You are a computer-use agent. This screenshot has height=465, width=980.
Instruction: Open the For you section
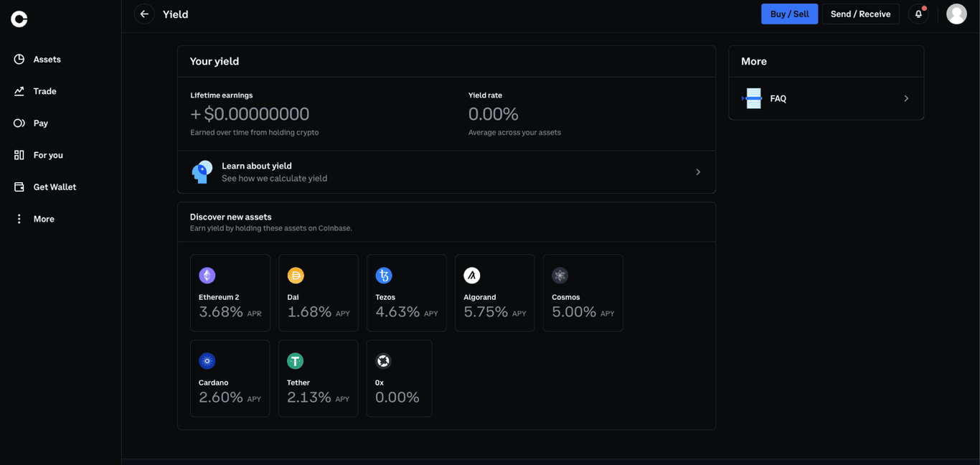18,154
